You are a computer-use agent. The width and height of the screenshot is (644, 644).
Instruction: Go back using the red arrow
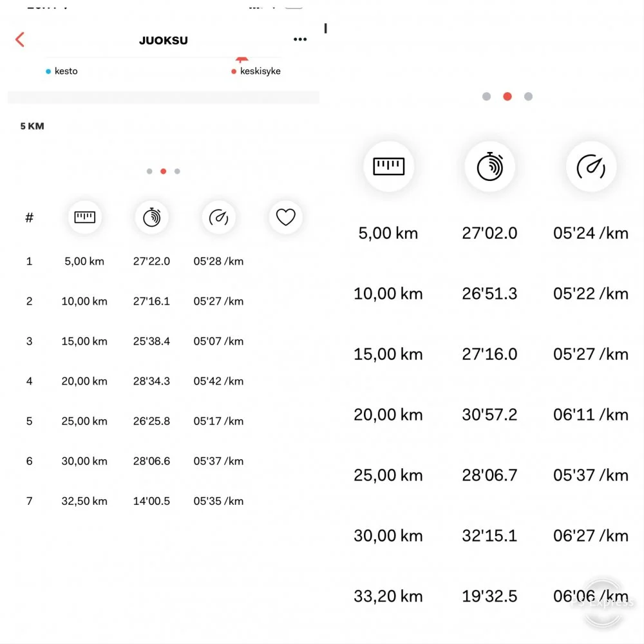[x=20, y=40]
